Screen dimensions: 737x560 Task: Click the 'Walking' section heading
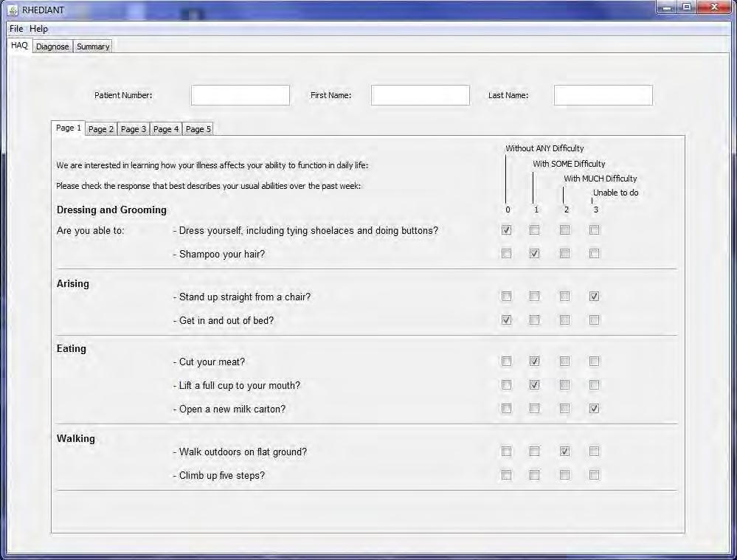(76, 439)
